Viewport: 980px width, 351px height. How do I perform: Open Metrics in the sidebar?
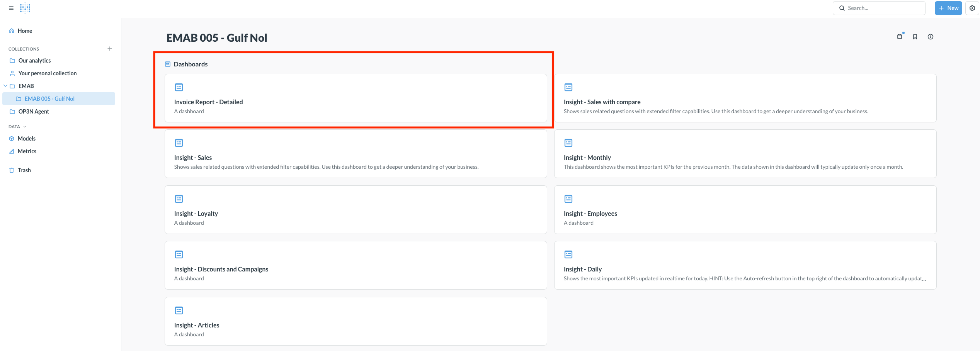tap(27, 151)
